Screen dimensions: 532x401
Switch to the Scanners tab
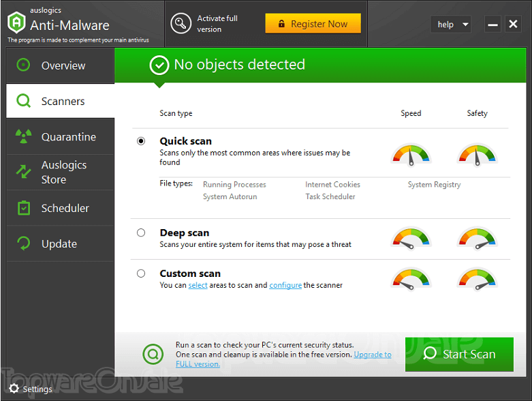point(61,101)
